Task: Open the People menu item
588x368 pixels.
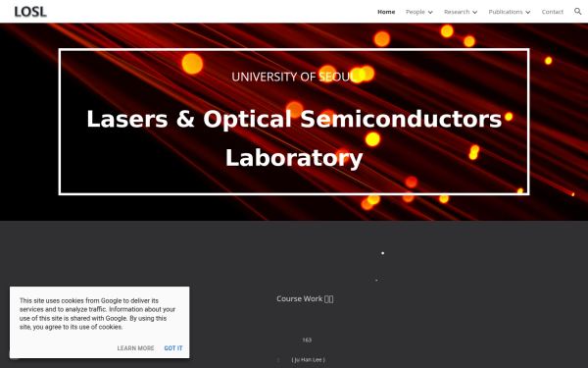Action: [416, 12]
